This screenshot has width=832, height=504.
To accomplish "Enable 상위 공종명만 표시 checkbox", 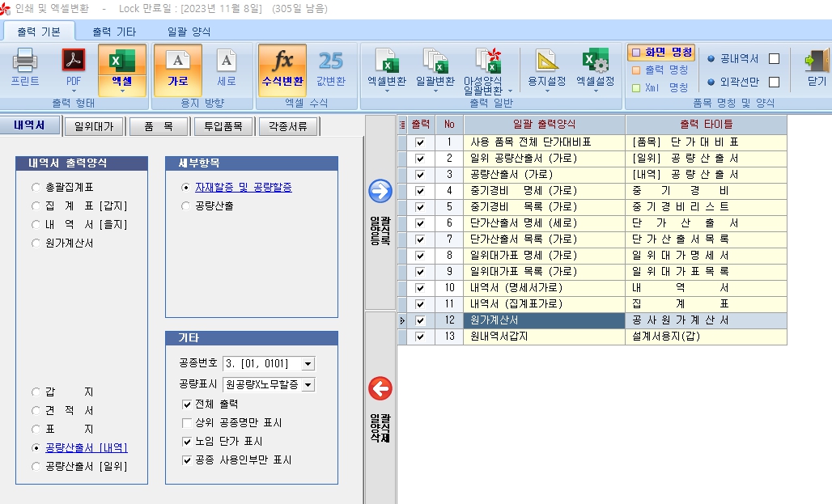I will pyautogui.click(x=188, y=423).
